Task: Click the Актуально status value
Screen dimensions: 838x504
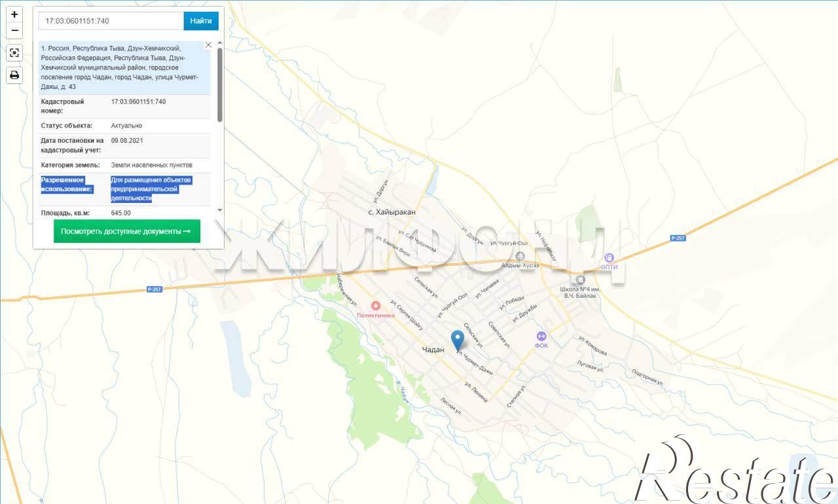Action: [x=126, y=126]
